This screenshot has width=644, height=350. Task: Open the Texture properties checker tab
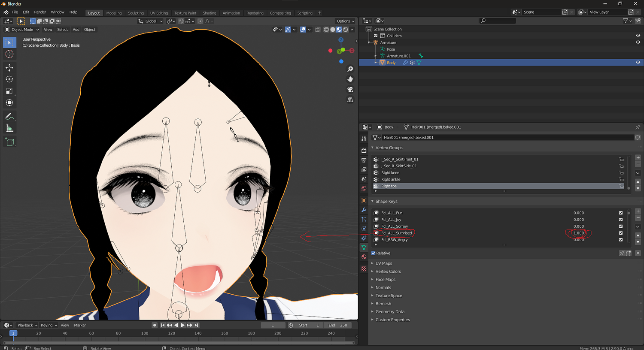364,269
